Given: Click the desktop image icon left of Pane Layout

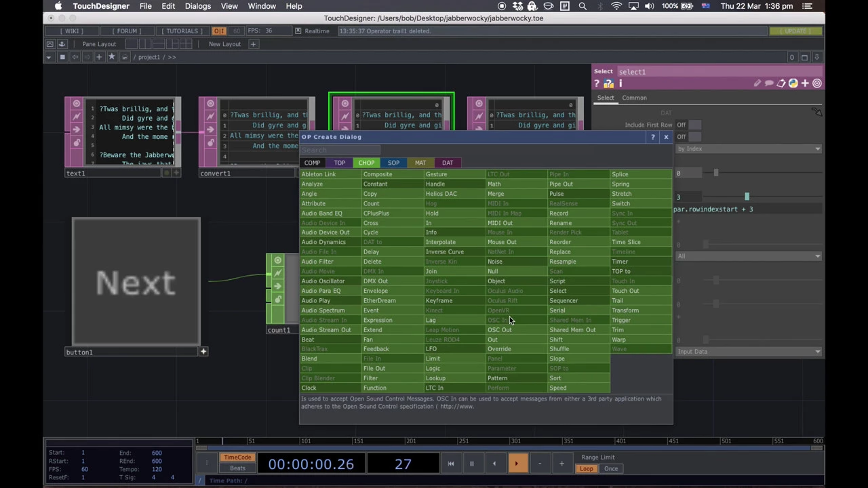Looking at the screenshot, I should pyautogui.click(x=50, y=44).
